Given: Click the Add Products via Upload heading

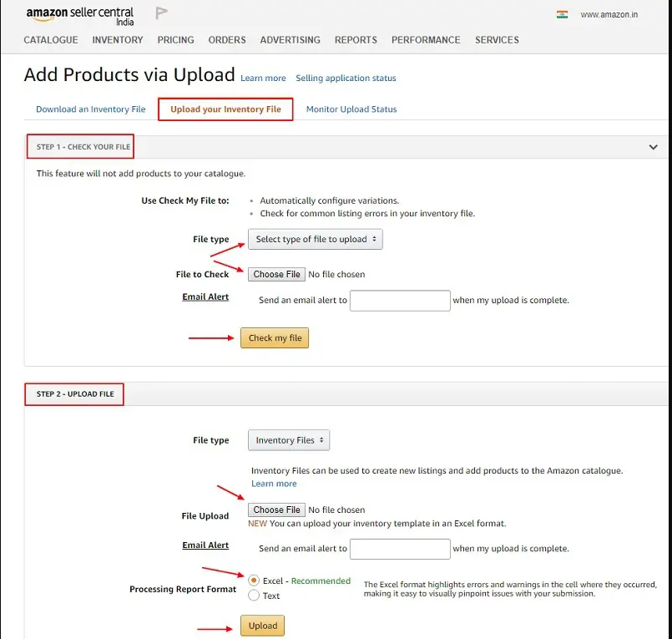Looking at the screenshot, I should click(x=129, y=74).
